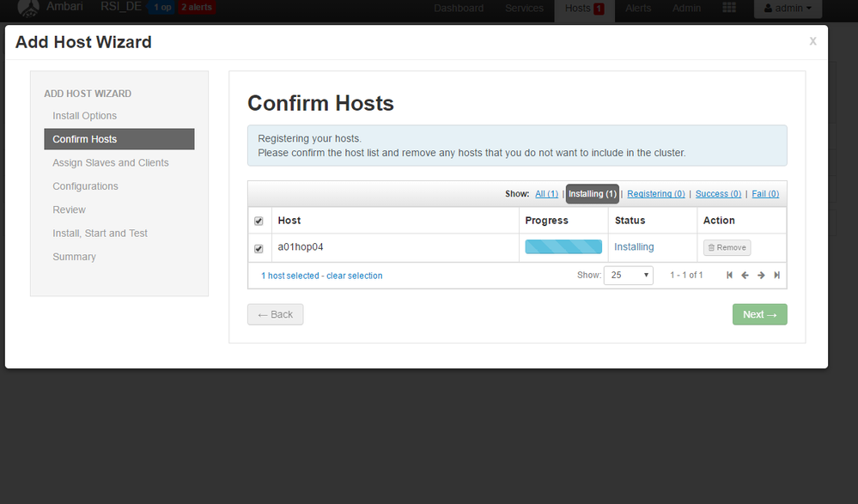Viewport: 858px width, 504px height.
Task: Go to next page arrow
Action: coord(761,276)
